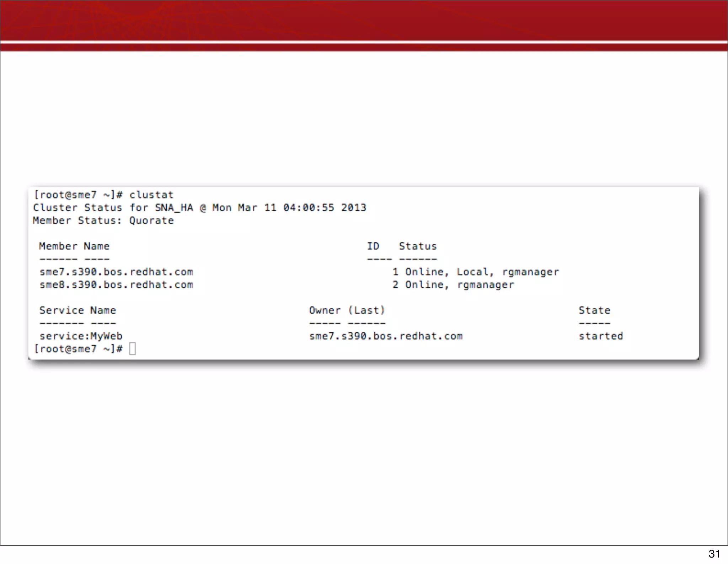The height and width of the screenshot is (564, 728).
Task: Click the slide page number 31
Action: [x=714, y=554]
